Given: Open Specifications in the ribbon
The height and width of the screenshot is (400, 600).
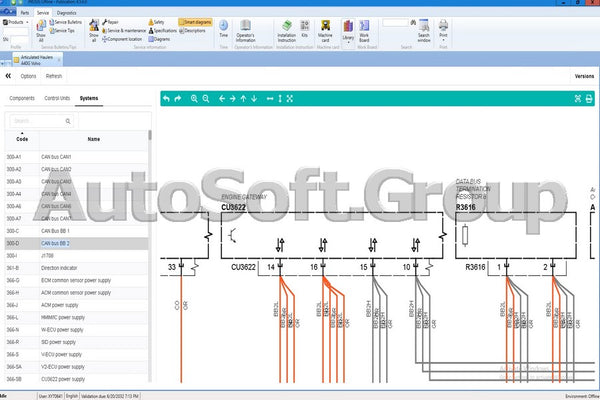Looking at the screenshot, I should click(163, 31).
